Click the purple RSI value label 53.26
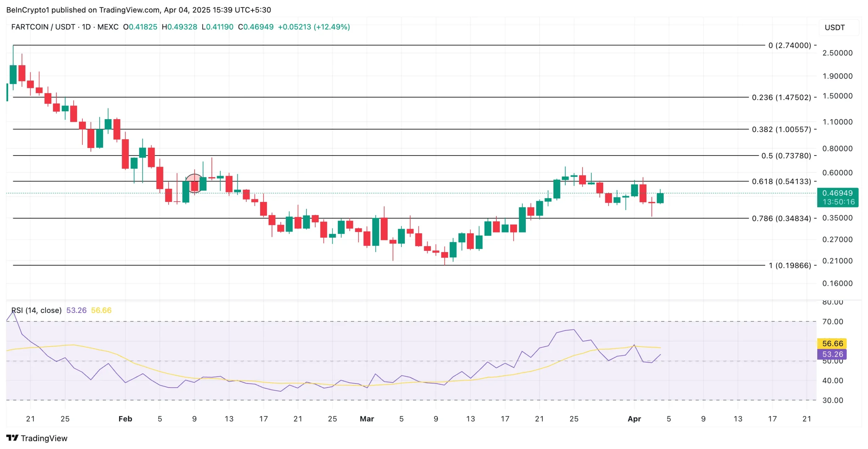 pos(832,354)
